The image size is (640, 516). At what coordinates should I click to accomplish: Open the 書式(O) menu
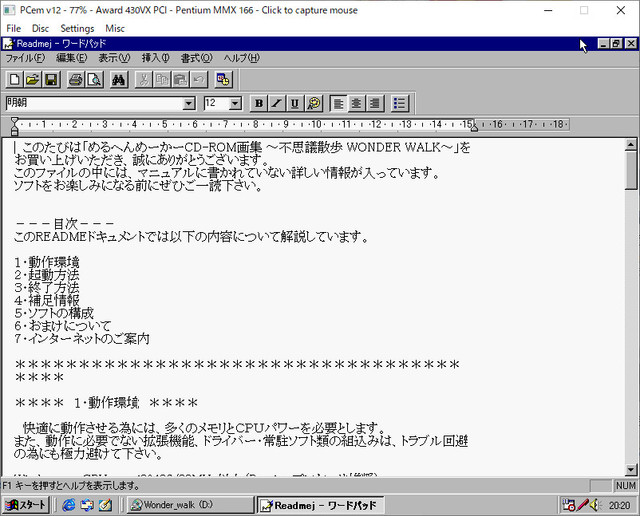click(196, 58)
